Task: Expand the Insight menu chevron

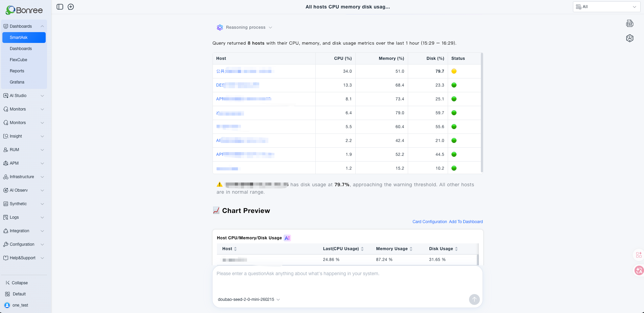Action: [42, 136]
